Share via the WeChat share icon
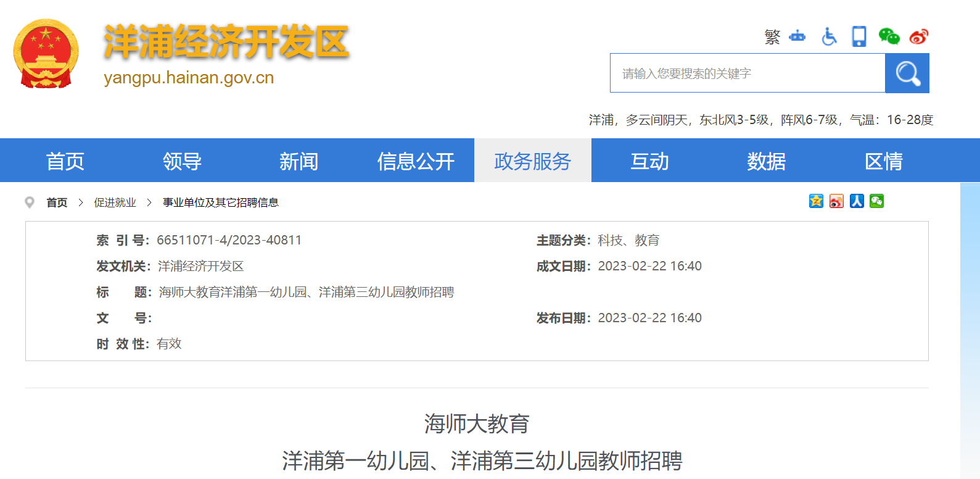 [877, 201]
